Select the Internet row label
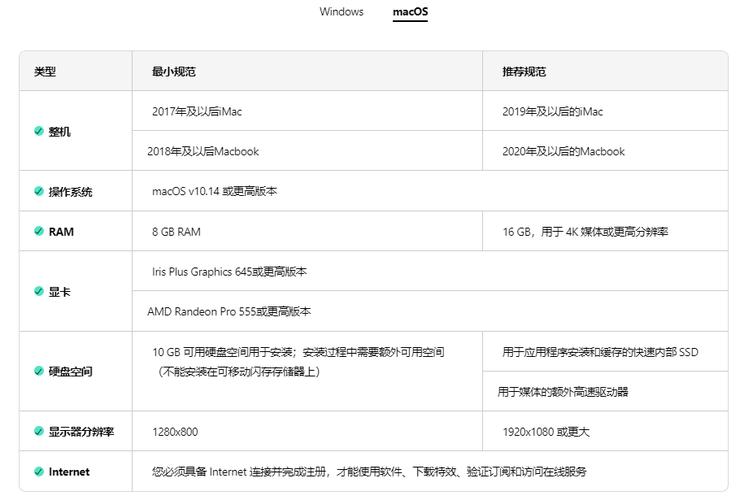 coord(69,472)
